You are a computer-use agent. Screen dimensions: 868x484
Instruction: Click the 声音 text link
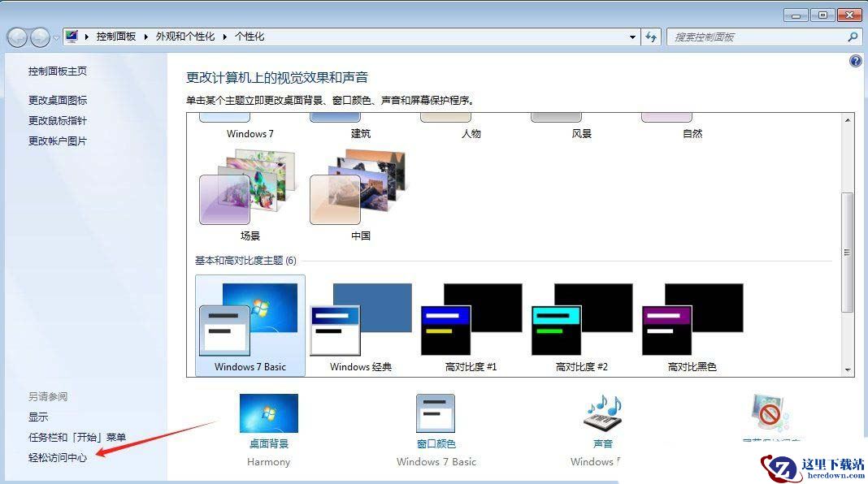603,443
